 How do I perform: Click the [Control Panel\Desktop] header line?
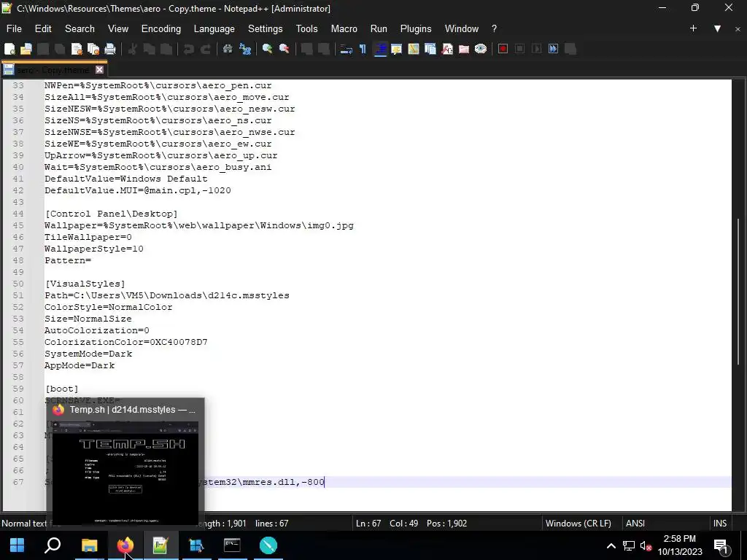click(x=111, y=214)
